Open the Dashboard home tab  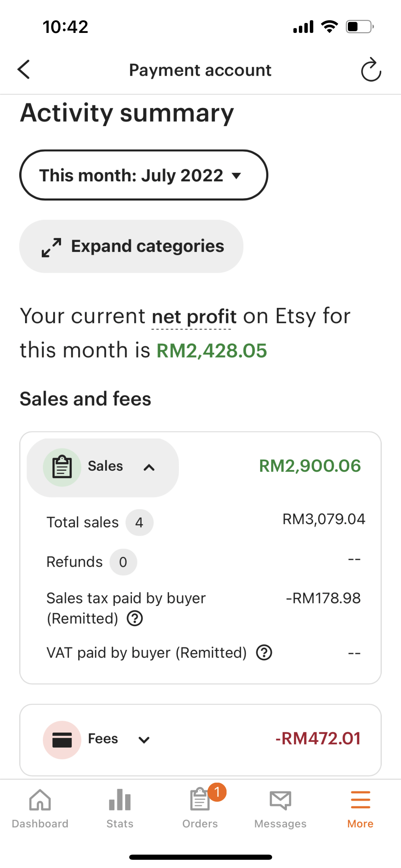40,808
